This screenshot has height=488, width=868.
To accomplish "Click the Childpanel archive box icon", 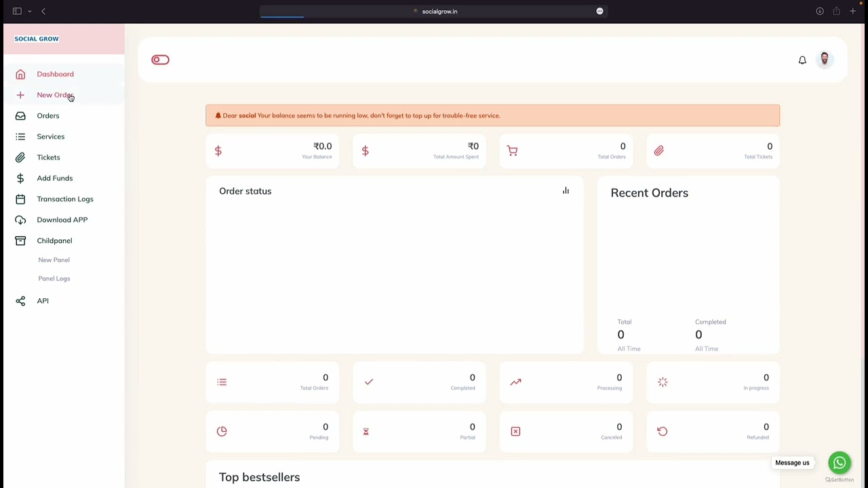I will 20,241.
